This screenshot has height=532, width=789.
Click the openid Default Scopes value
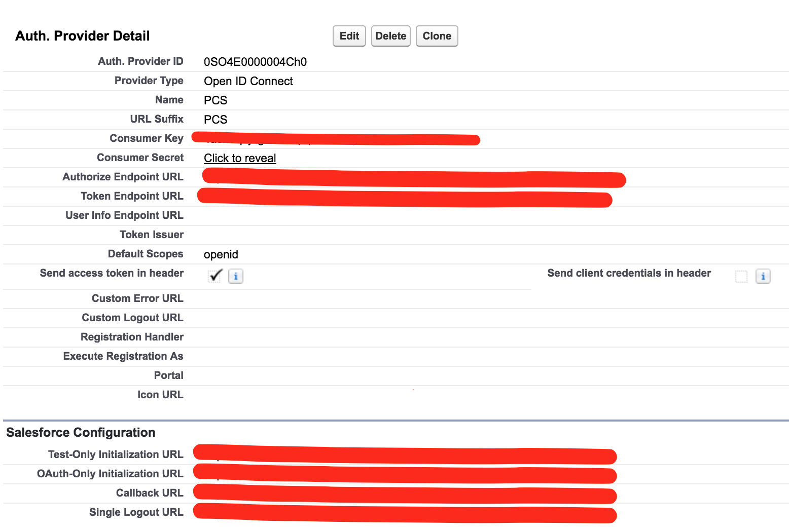coord(221,254)
